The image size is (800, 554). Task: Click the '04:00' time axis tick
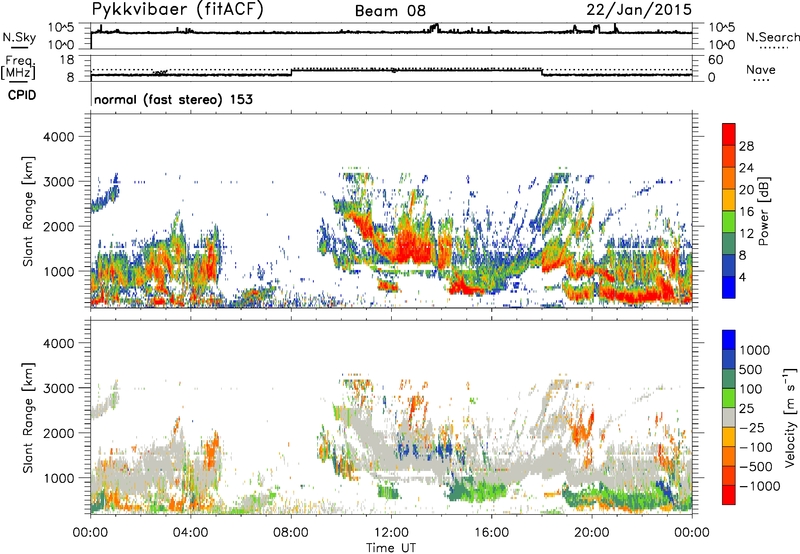pos(191,533)
